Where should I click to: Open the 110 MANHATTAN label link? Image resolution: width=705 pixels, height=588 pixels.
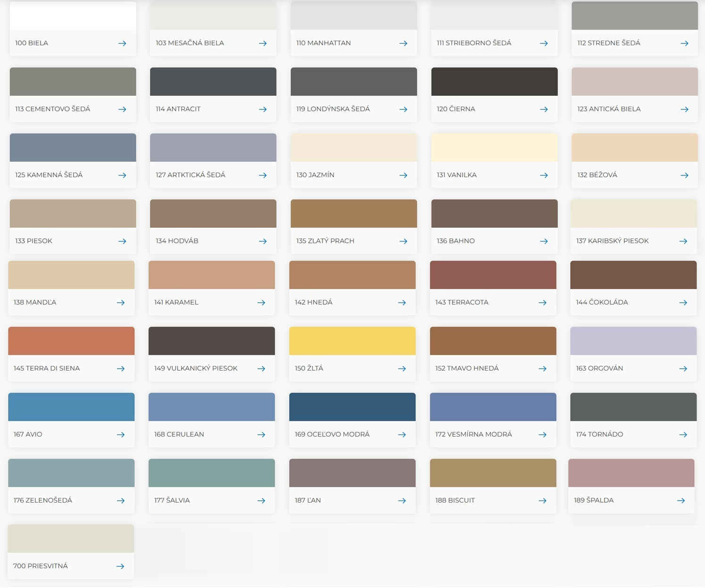(323, 43)
